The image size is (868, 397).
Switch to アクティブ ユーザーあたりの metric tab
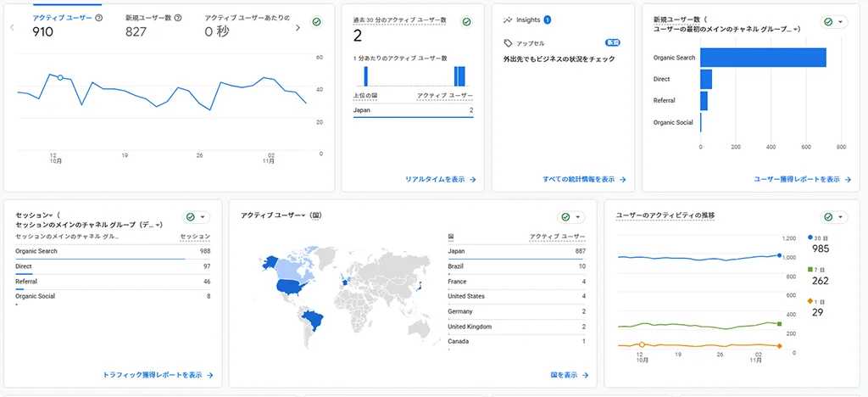coord(247,25)
